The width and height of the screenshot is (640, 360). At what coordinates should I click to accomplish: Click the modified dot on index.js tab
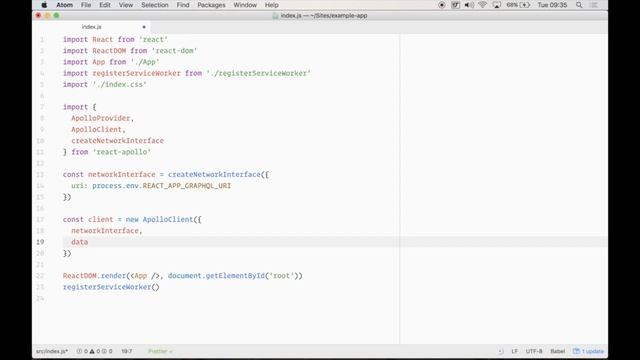[x=144, y=27]
